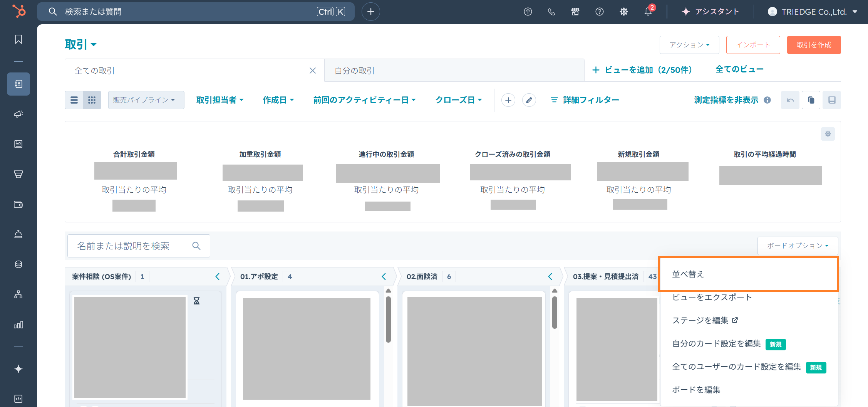Image resolution: width=868 pixels, height=407 pixels.
Task: Open the アクション dropdown button
Action: point(689,45)
